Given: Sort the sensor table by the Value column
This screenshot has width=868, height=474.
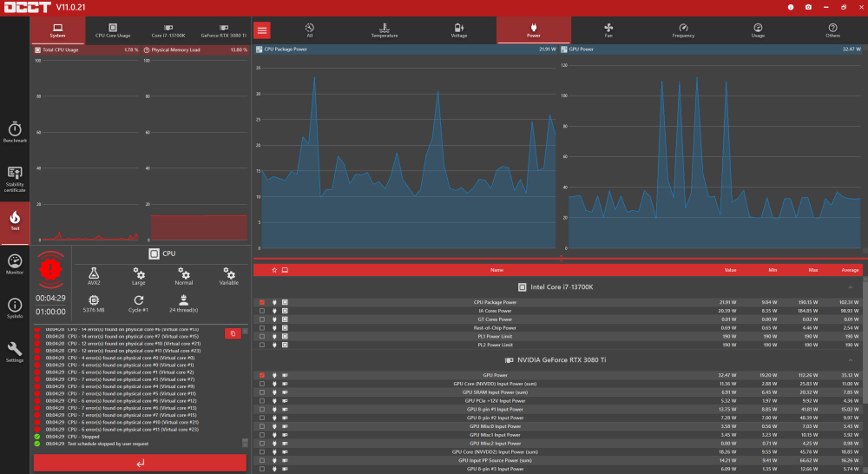Looking at the screenshot, I should [730, 270].
